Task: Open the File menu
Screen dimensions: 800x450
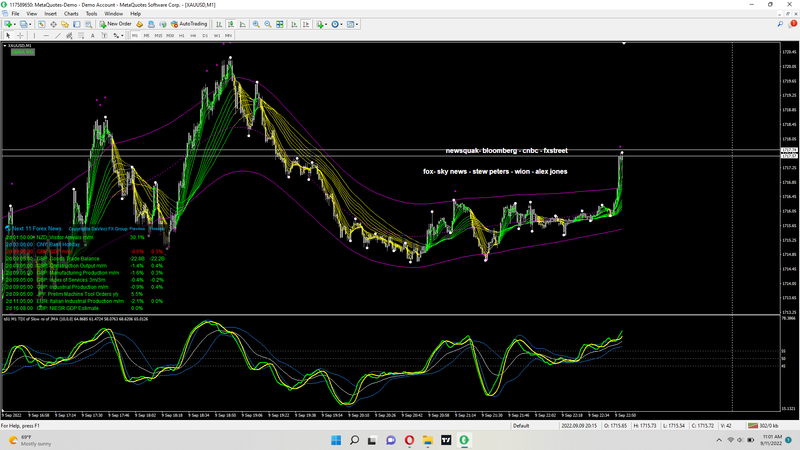Action: pos(15,14)
